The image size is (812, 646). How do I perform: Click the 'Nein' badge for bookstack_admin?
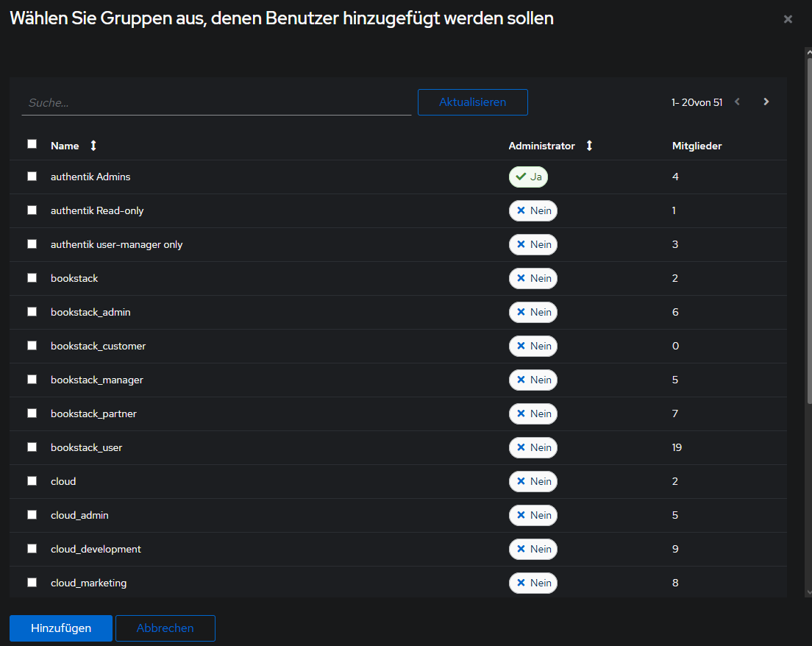pos(533,312)
